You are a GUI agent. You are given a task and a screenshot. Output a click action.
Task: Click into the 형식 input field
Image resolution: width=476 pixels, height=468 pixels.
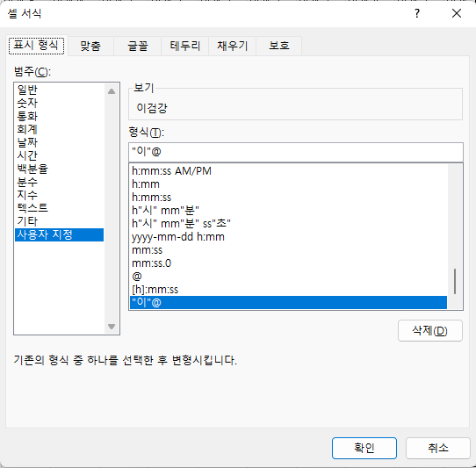point(296,152)
